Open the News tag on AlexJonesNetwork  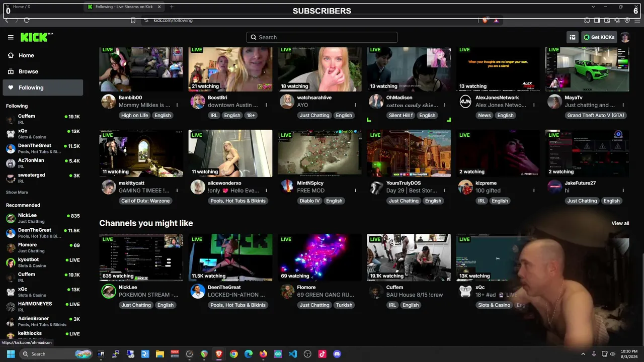[485, 115]
